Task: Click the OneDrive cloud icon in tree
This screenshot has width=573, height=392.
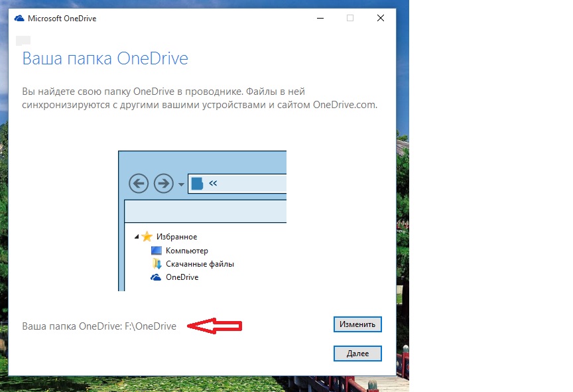Action: 156,277
